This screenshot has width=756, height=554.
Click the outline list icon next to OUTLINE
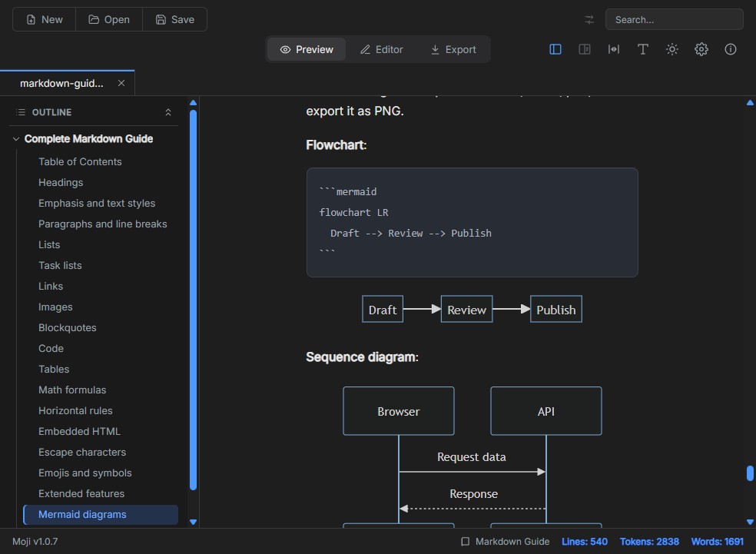pos(21,112)
